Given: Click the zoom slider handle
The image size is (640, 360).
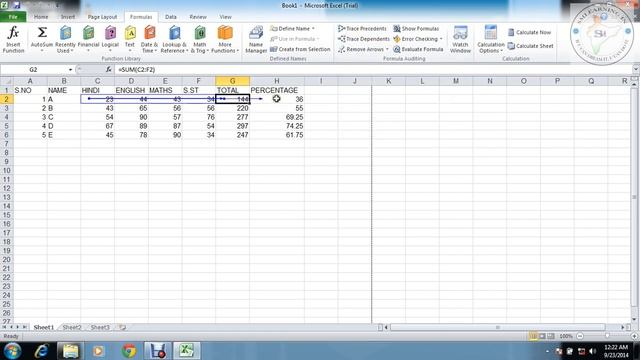Looking at the screenshot, I should (x=607, y=336).
